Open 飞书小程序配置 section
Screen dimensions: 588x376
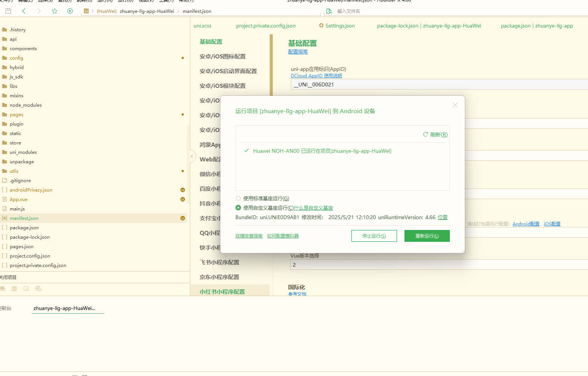219,262
